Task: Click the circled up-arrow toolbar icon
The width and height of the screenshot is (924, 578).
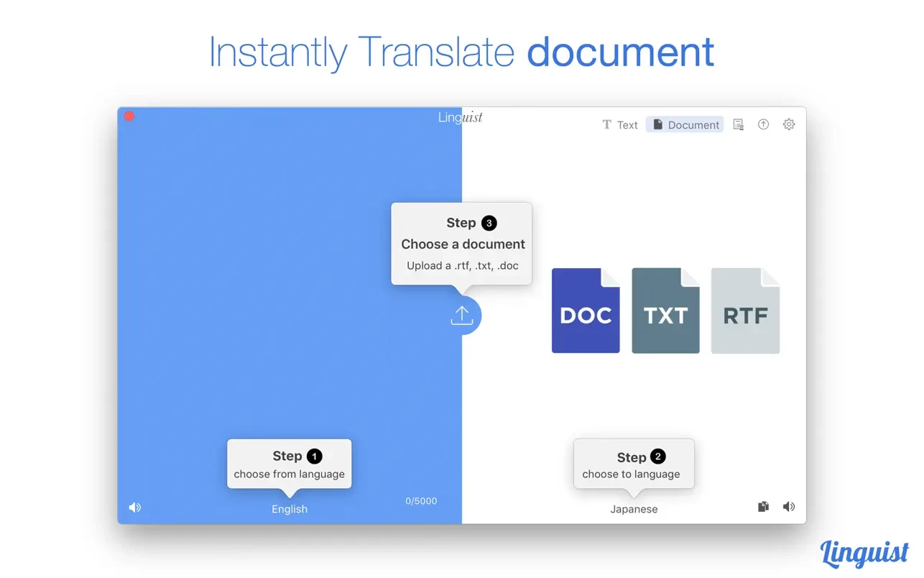Action: [x=763, y=124]
